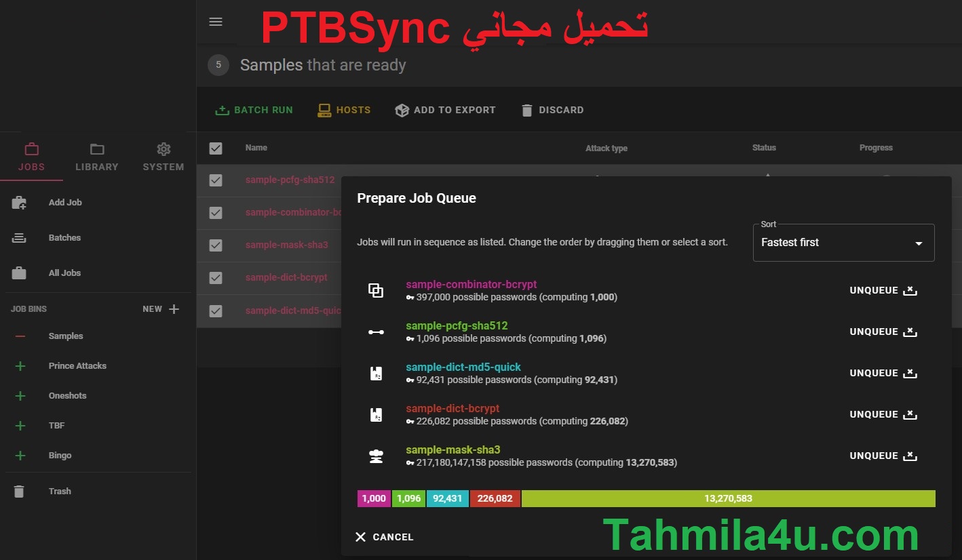
Task: Open the hamburger navigation menu
Action: pyautogui.click(x=216, y=22)
